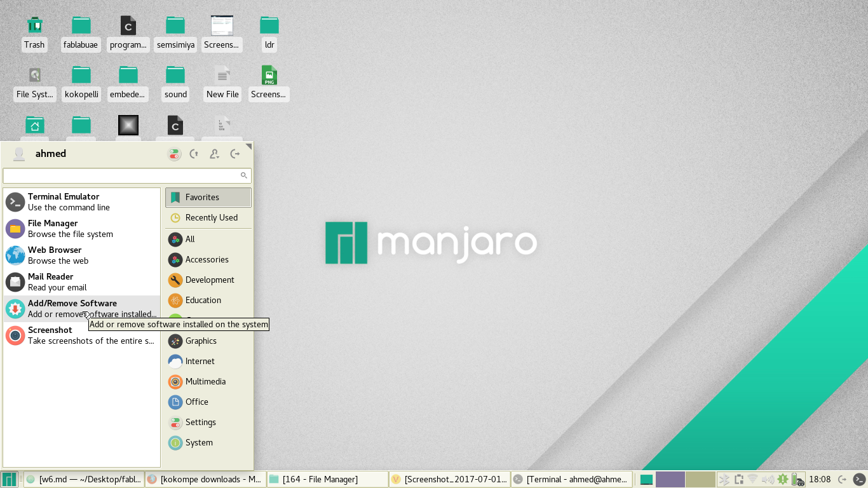Click the green update notifier tray icon
This screenshot has width=868, height=488.
pyautogui.click(x=783, y=479)
